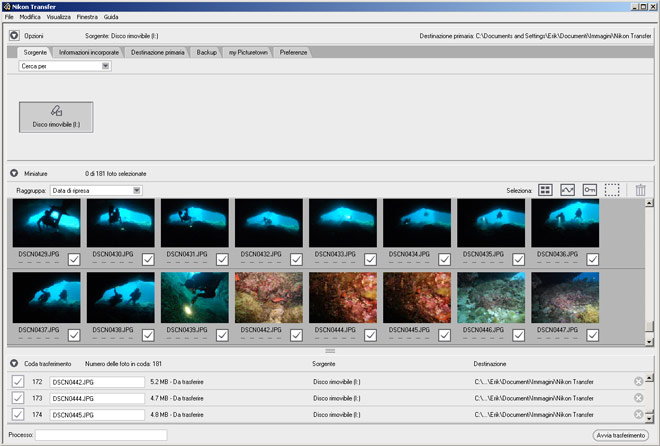This screenshot has width=660, height=446.
Task: Remove DSCN0442.JPG from the transfer queue
Action: point(639,381)
